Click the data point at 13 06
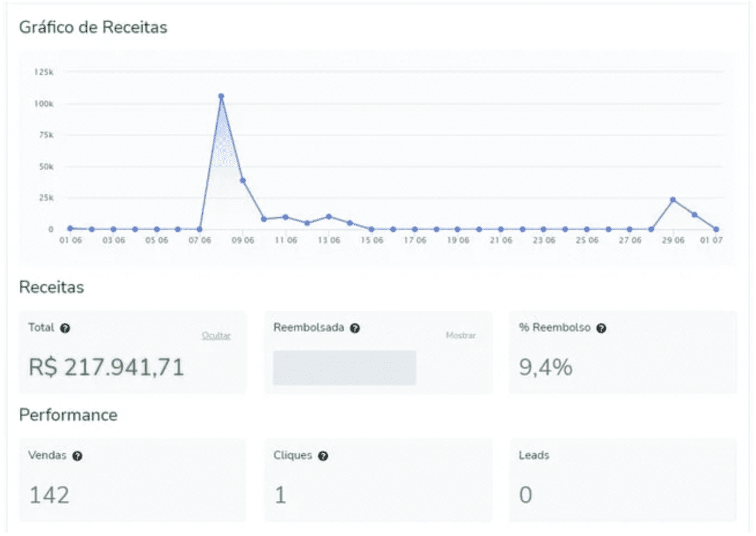The width and height of the screenshot is (756, 536). click(x=328, y=217)
